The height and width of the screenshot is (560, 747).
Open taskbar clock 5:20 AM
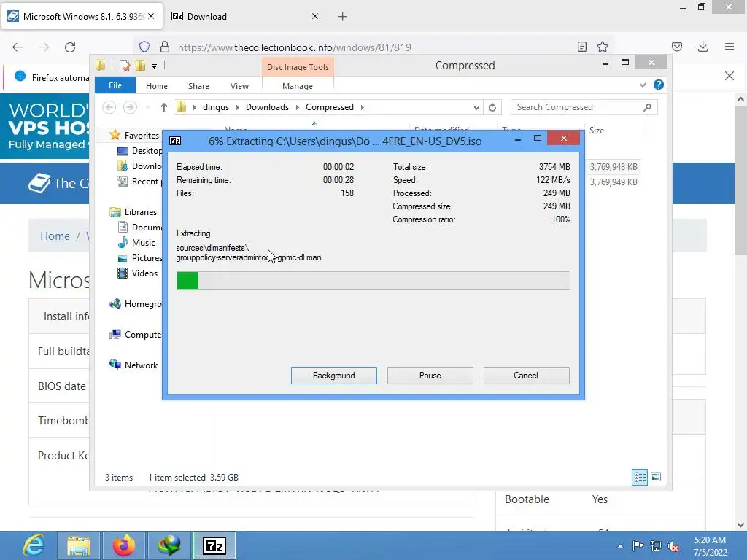pos(710,546)
